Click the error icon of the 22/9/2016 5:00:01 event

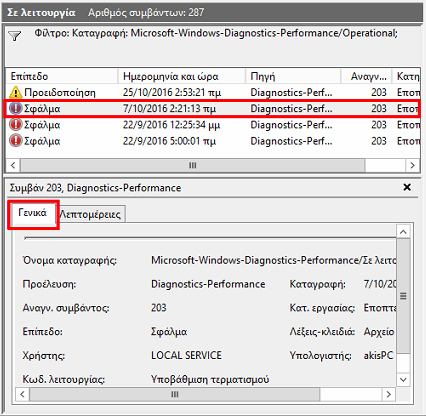point(15,141)
